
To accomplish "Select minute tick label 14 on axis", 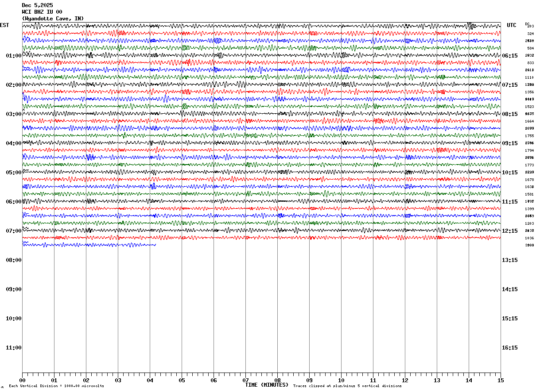I will click(x=469, y=380).
